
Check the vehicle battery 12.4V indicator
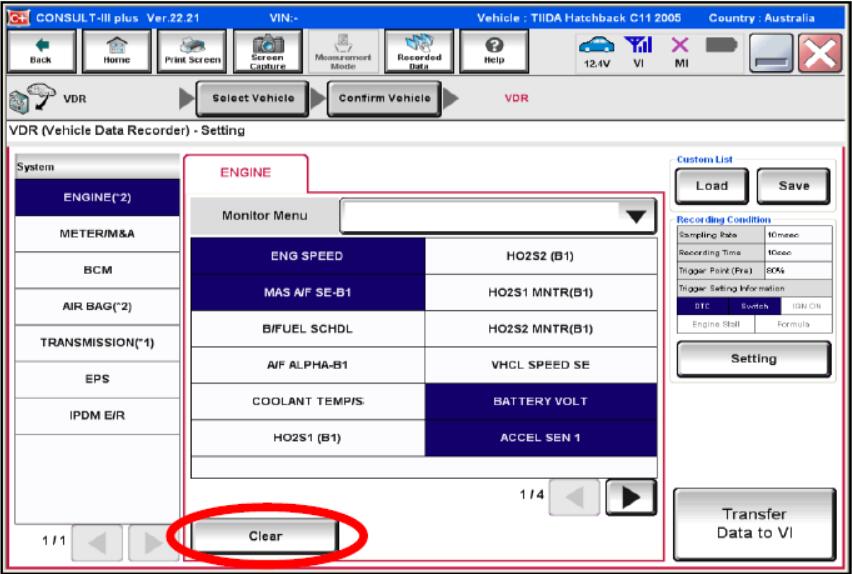[x=597, y=52]
